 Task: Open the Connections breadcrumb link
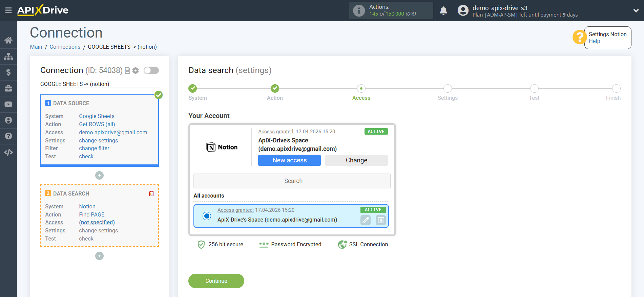click(65, 47)
